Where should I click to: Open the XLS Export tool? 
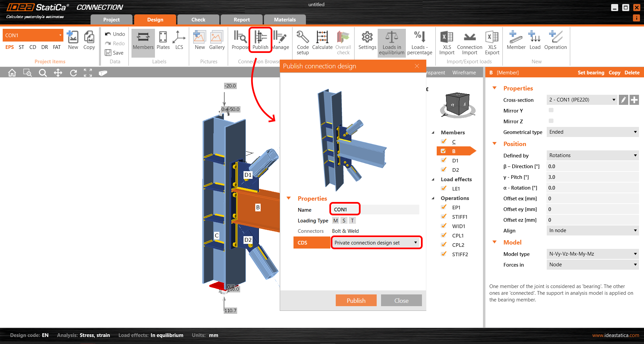pyautogui.click(x=492, y=42)
